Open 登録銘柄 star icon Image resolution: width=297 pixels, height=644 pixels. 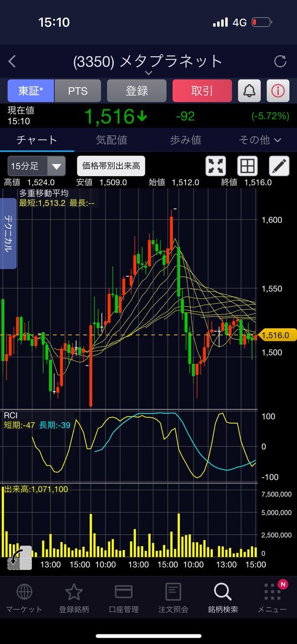tap(73, 598)
